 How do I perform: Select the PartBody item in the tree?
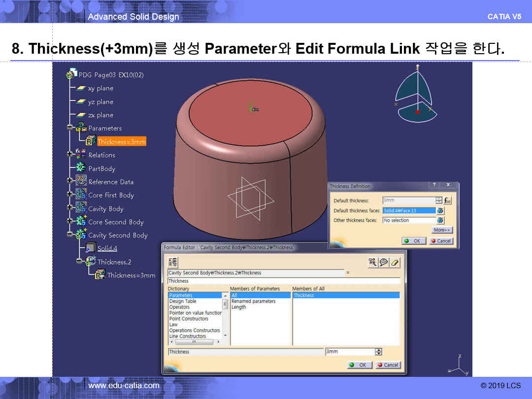pos(101,168)
